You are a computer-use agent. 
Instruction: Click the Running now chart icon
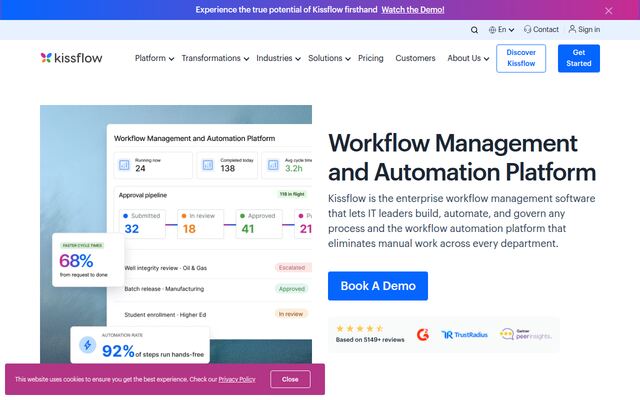tap(124, 165)
